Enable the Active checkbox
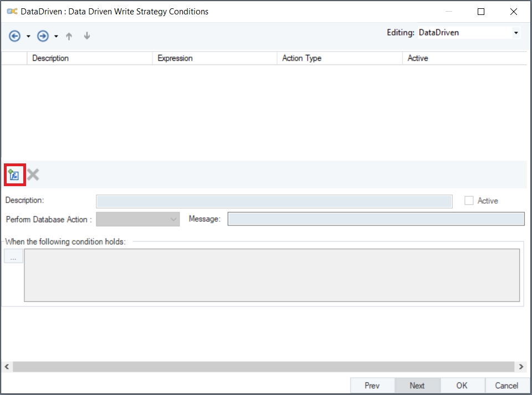Screen dimensions: 532x395 [469, 201]
